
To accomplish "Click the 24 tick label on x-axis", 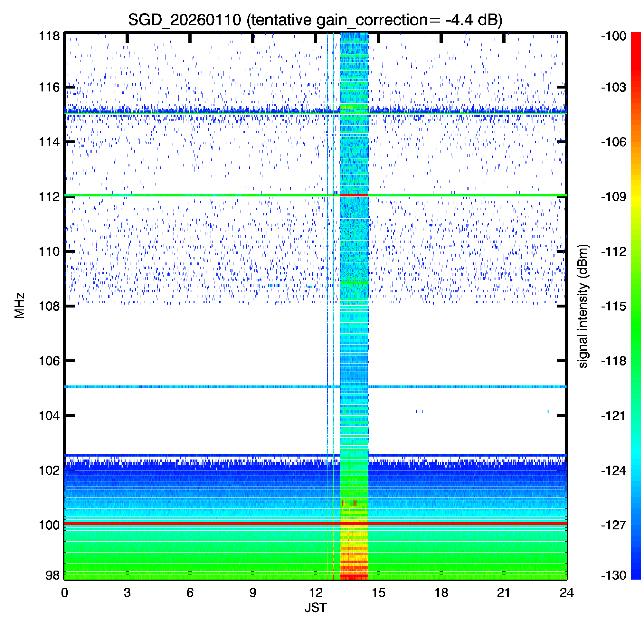I will 566,593.
